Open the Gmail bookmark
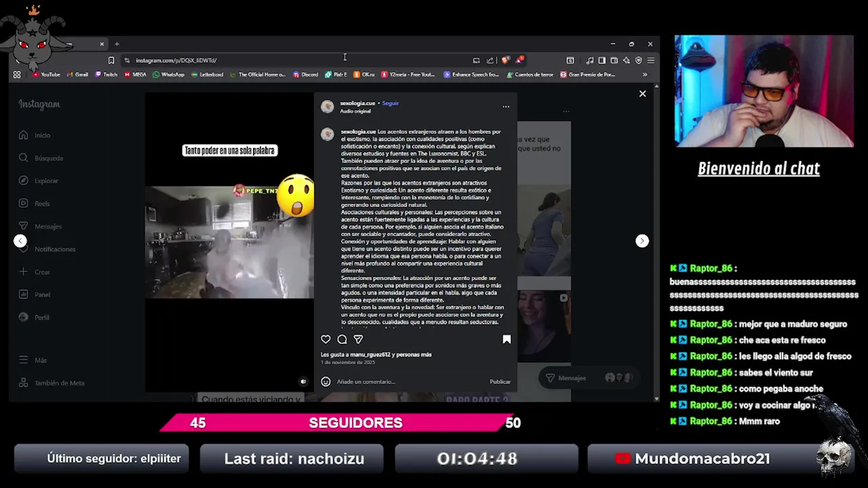The width and height of the screenshot is (868, 488). (x=77, y=75)
